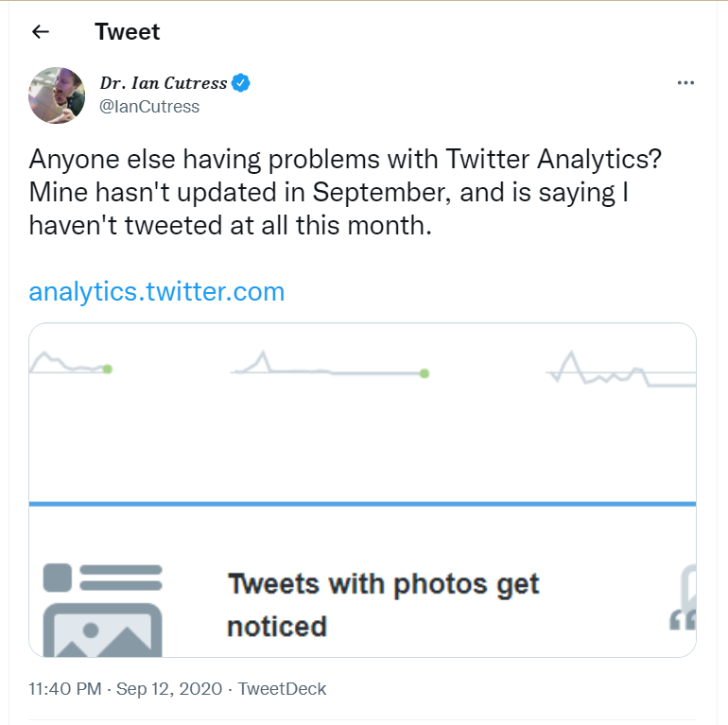Click the green dot ending the middle sparkline
The height and width of the screenshot is (725, 728).
(425, 373)
